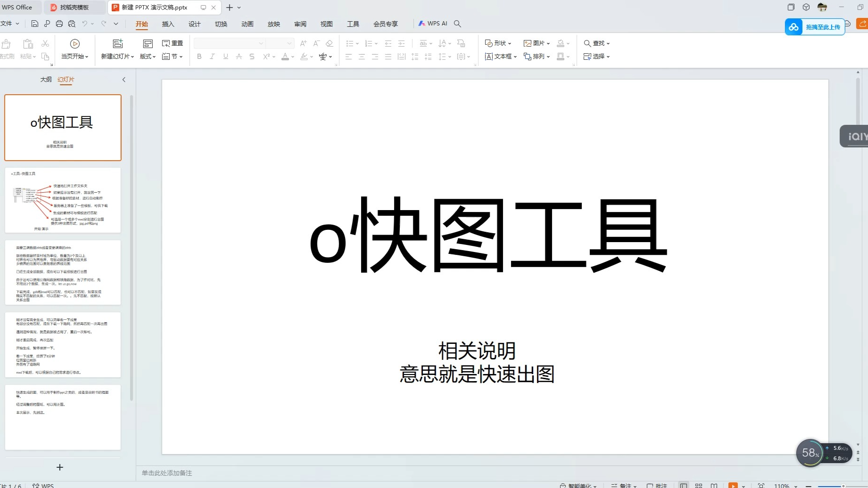Expand the 粘贴 paste dropdown arrow
868x488 pixels.
[34, 56]
